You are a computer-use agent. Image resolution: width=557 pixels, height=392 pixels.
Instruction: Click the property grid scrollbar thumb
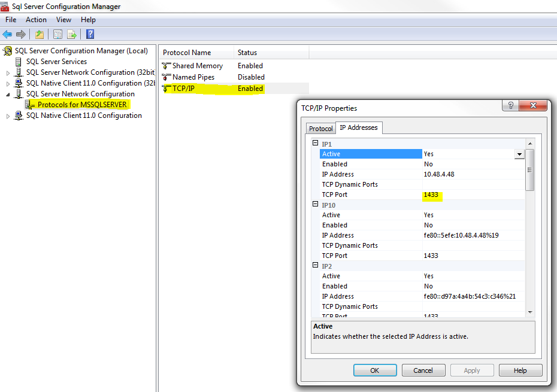[x=529, y=170]
